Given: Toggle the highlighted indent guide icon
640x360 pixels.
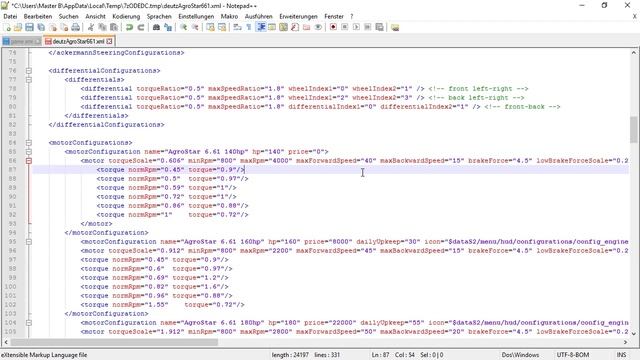Looking at the screenshot, I should [x=260, y=27].
